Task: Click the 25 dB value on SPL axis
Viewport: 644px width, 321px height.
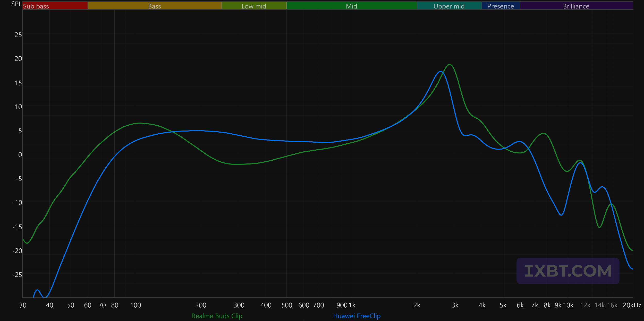Action: 18,35
